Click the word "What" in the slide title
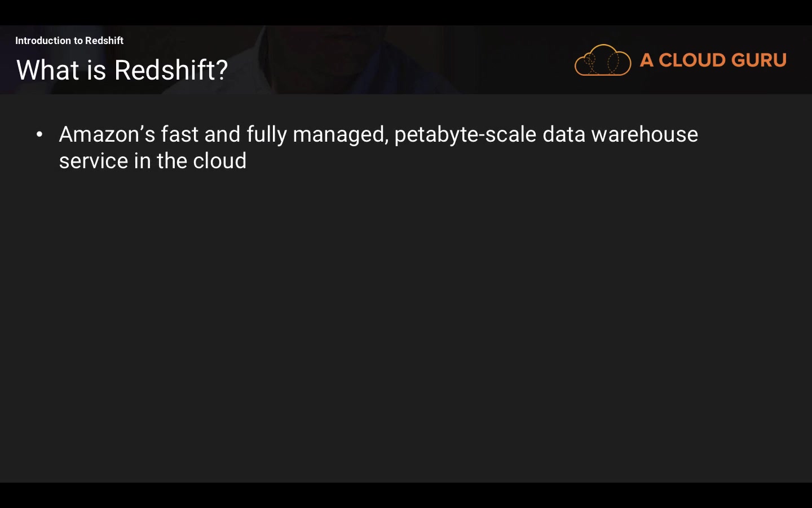 pyautogui.click(x=47, y=70)
